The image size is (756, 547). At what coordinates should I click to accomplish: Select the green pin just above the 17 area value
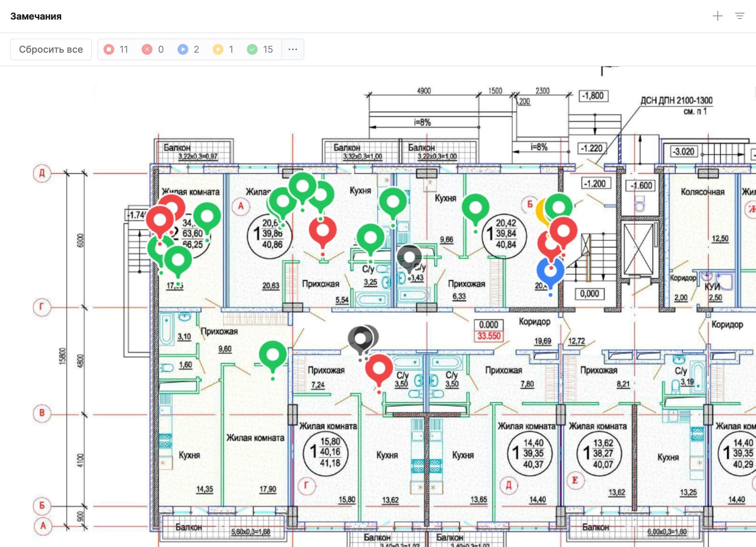178,260
